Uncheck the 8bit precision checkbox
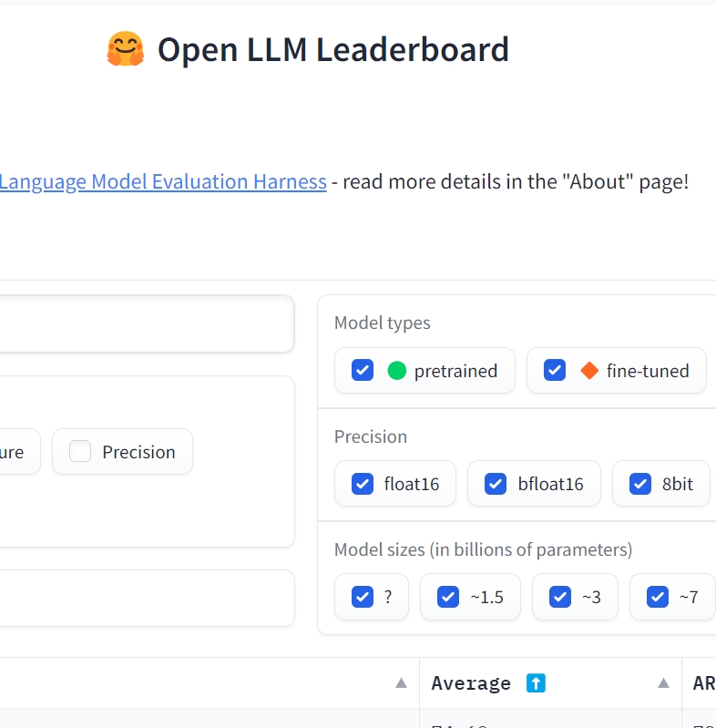This screenshot has width=716, height=728. point(640,484)
